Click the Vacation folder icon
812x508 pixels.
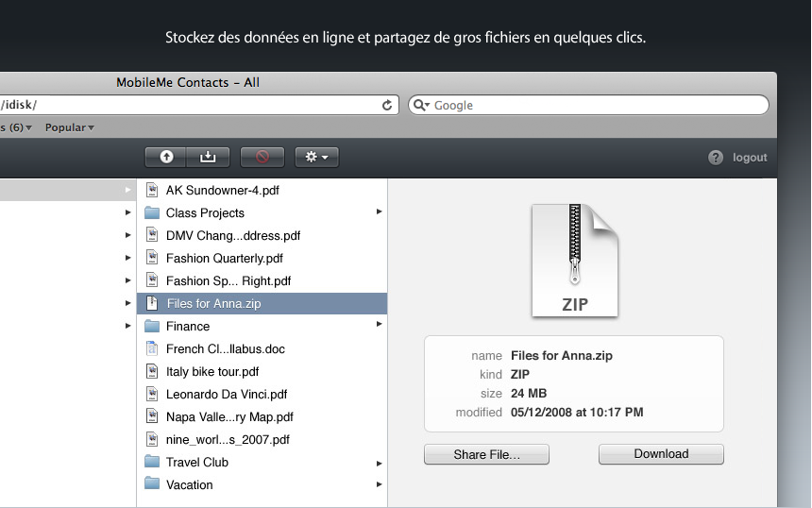pos(152,483)
